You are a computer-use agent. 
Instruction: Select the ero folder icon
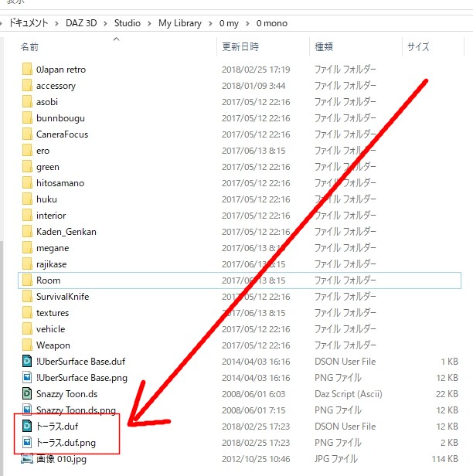coord(27,151)
